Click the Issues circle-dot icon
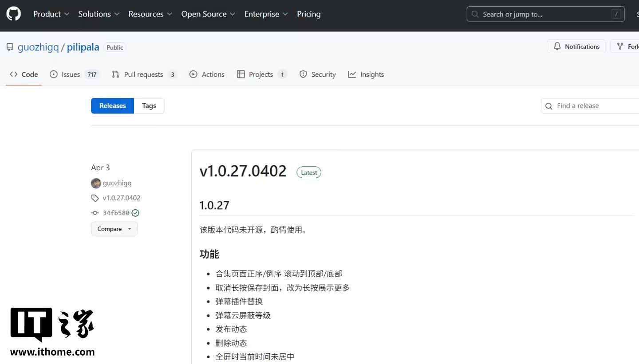639x364 pixels. [x=54, y=74]
